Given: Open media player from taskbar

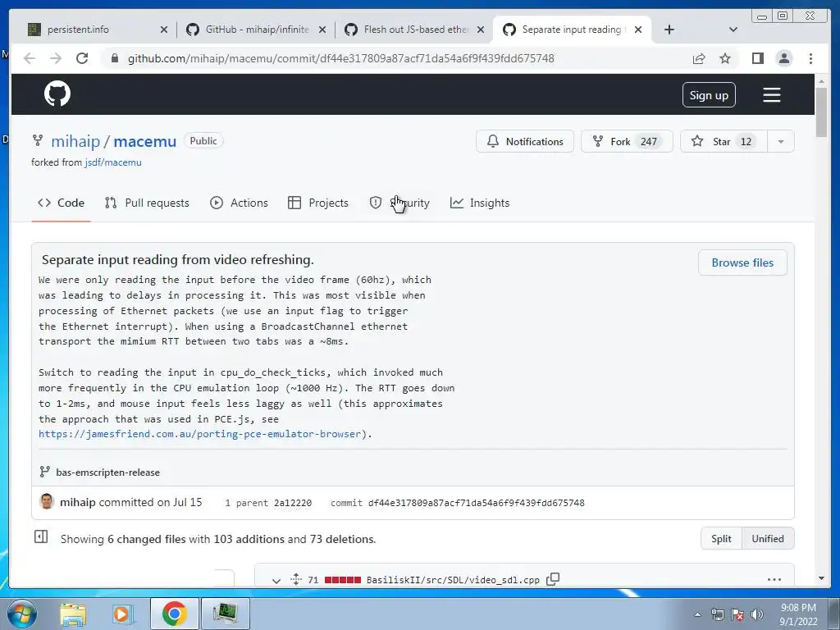Looking at the screenshot, I should [123, 614].
